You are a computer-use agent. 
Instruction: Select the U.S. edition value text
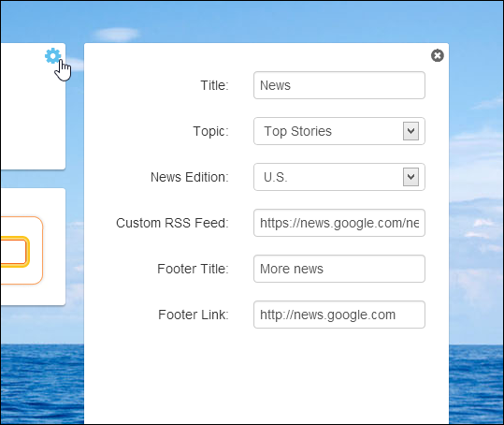pyautogui.click(x=276, y=177)
